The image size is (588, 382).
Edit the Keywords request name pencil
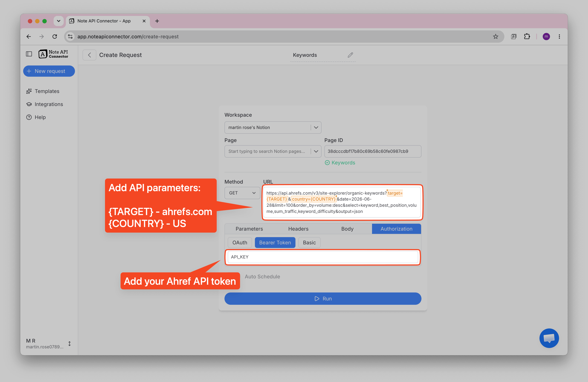(350, 55)
